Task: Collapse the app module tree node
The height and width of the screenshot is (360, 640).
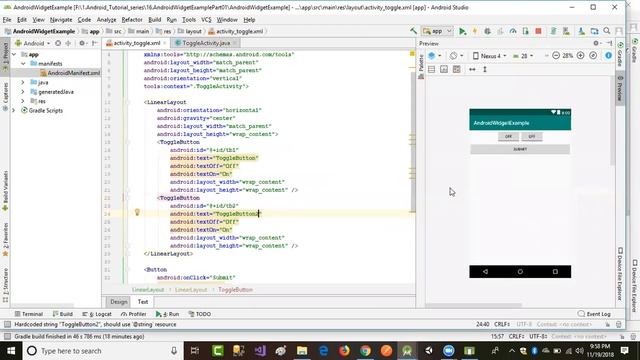Action: [x=14, y=54]
